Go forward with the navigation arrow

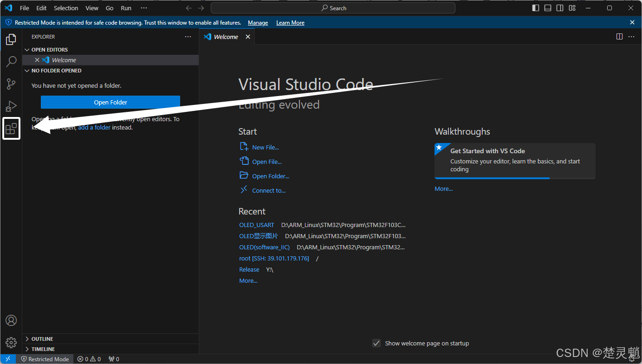click(201, 8)
